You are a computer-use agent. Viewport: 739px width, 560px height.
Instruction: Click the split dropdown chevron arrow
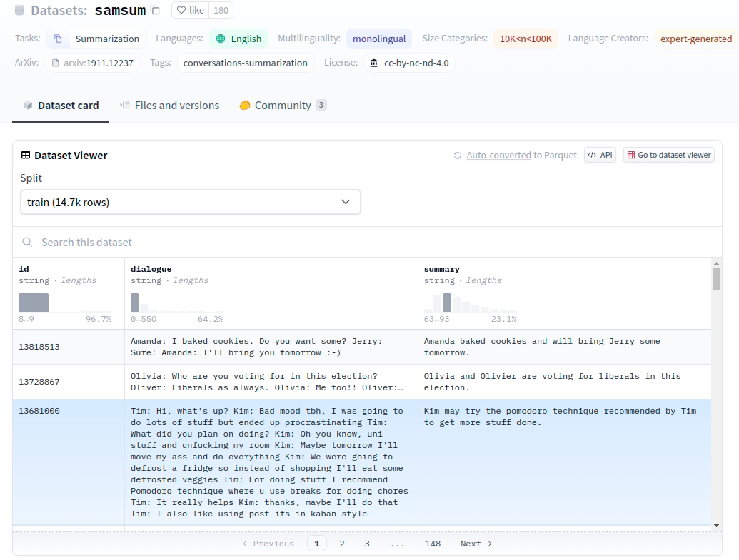coord(346,202)
